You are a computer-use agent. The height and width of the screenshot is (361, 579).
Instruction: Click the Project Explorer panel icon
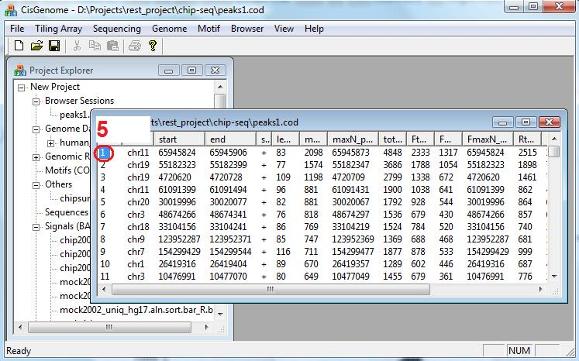[x=20, y=70]
